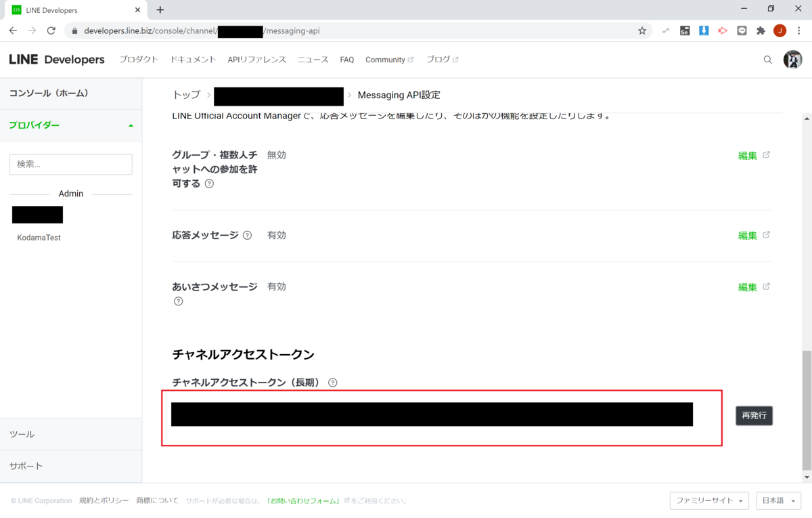Open the Chrome extensions puzzle icon
The image size is (812, 518).
tap(761, 30)
